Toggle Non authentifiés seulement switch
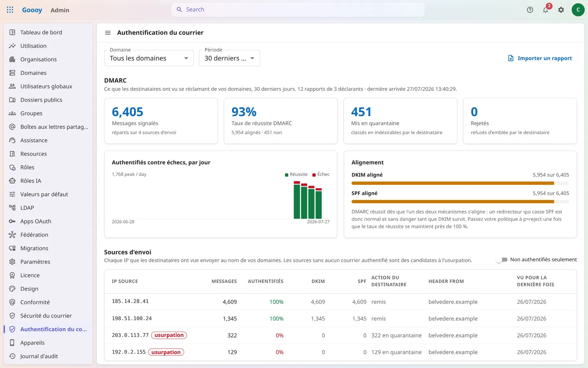 [502, 260]
